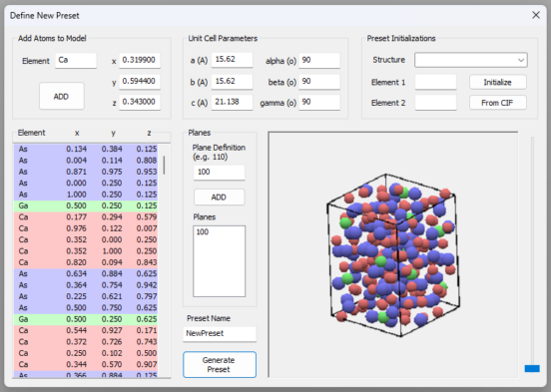Click the Element 1 input field
Image resolution: width=551 pixels, height=392 pixels.
435,82
